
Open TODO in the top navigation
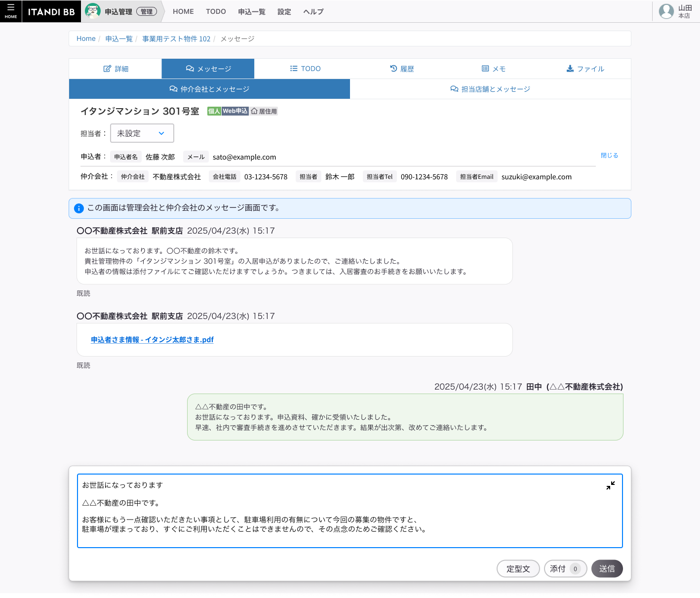[x=216, y=11]
